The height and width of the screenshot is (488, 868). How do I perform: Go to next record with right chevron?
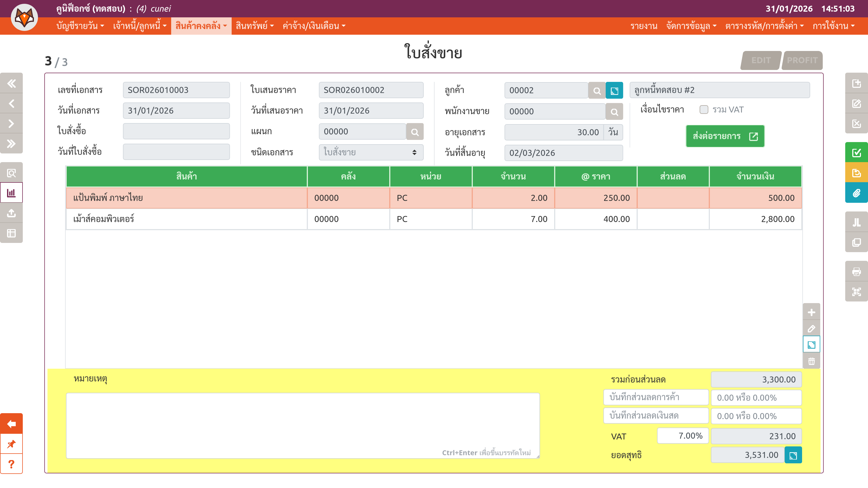[x=11, y=124]
